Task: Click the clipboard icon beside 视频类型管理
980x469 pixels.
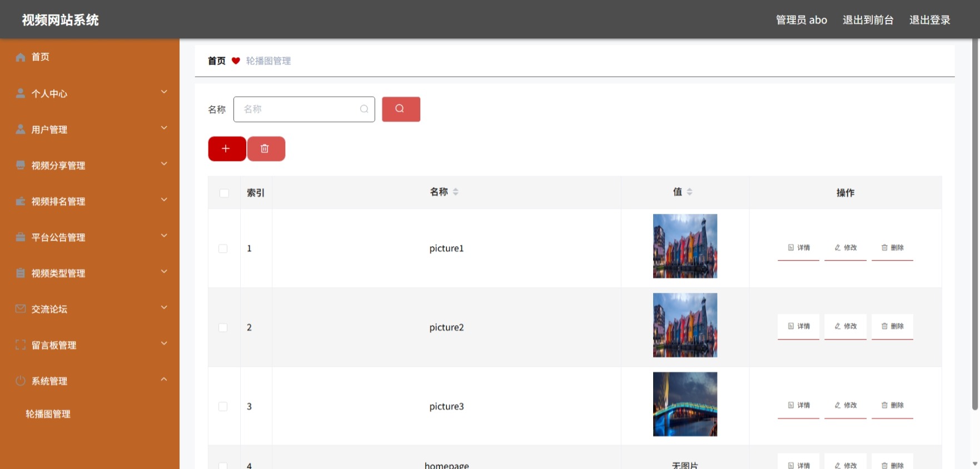Action: (x=21, y=273)
